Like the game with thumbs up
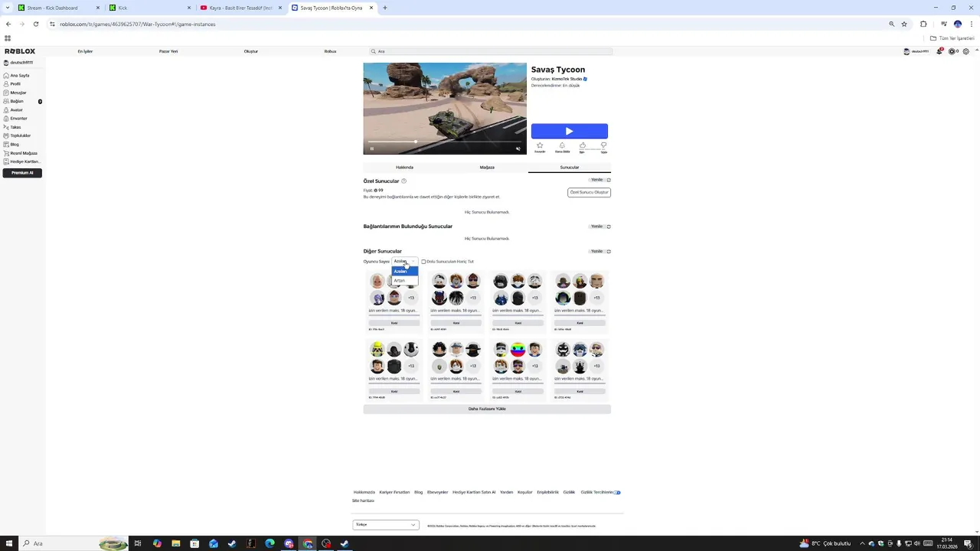 (x=583, y=145)
